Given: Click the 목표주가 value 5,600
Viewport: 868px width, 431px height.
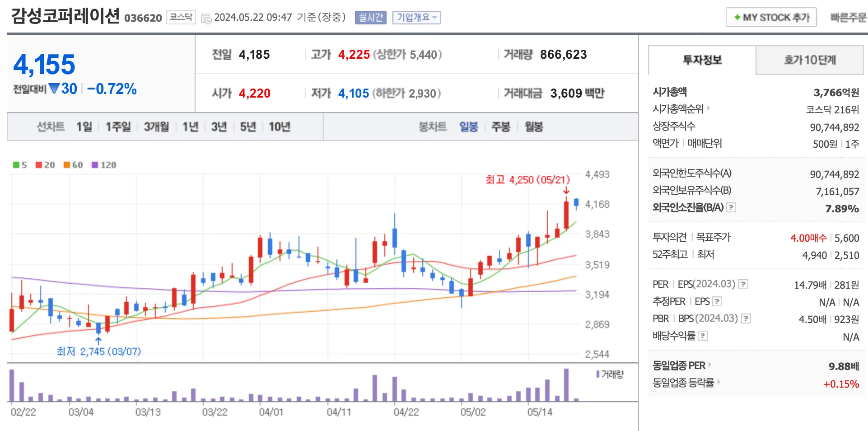Looking at the screenshot, I should pos(847,238).
